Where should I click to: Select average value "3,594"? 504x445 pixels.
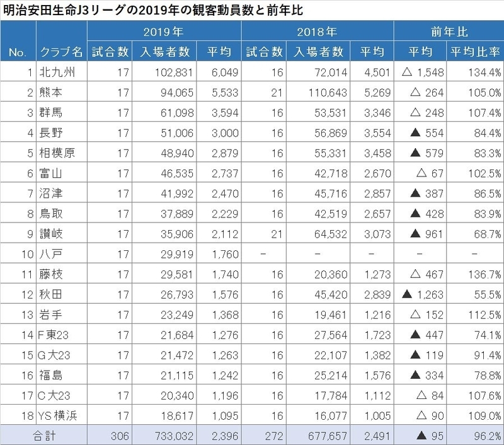(225, 113)
